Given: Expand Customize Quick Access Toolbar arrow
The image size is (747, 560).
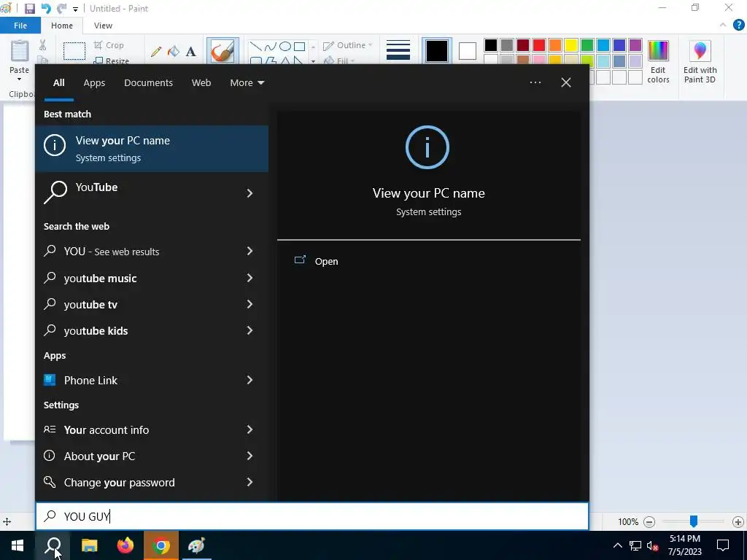Looking at the screenshot, I should 75,9.
